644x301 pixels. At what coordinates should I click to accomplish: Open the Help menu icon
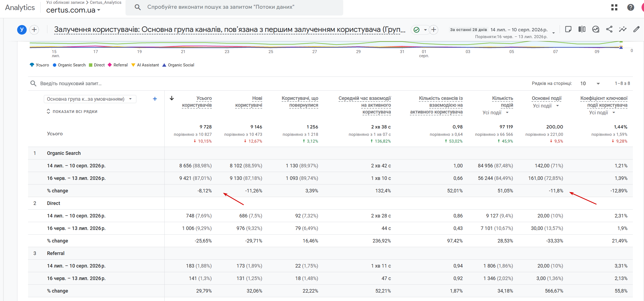pos(631,7)
